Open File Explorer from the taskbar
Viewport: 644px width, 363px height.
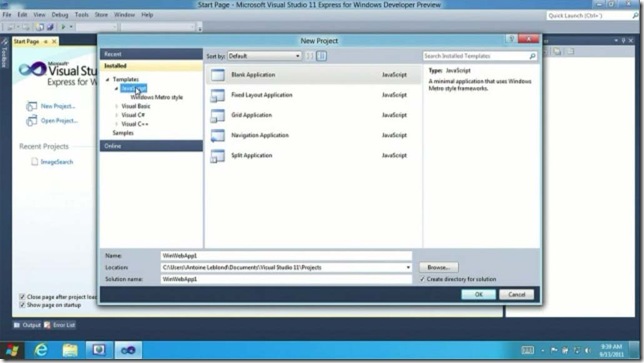pyautogui.click(x=70, y=350)
